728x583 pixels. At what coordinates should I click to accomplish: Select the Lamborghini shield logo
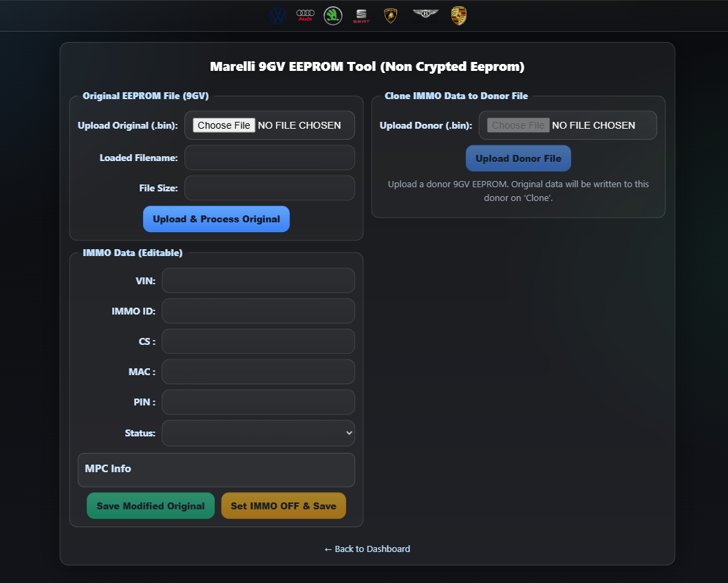[391, 16]
